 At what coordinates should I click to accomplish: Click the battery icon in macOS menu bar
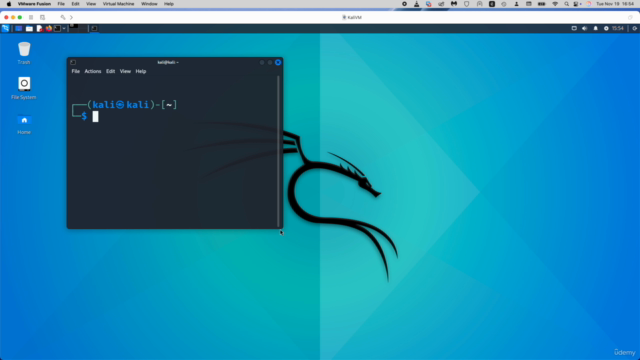pos(542,4)
